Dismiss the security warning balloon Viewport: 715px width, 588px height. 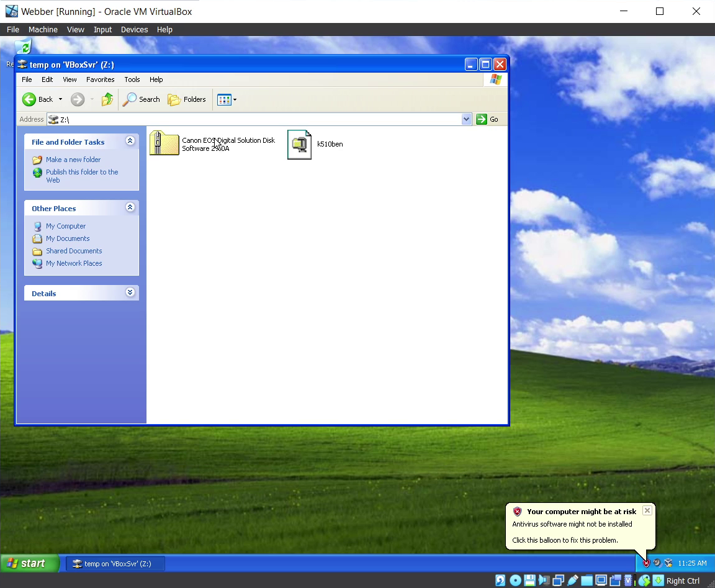click(x=647, y=510)
